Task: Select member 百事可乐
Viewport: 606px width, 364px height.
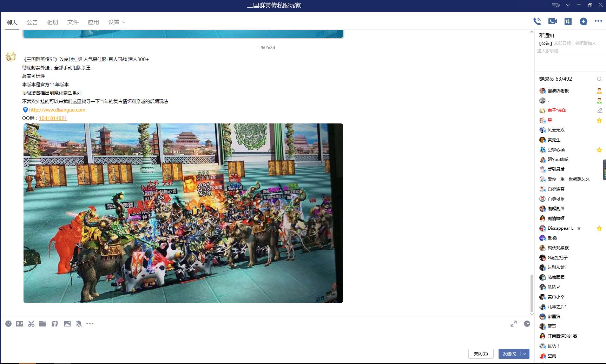Action: pos(556,199)
